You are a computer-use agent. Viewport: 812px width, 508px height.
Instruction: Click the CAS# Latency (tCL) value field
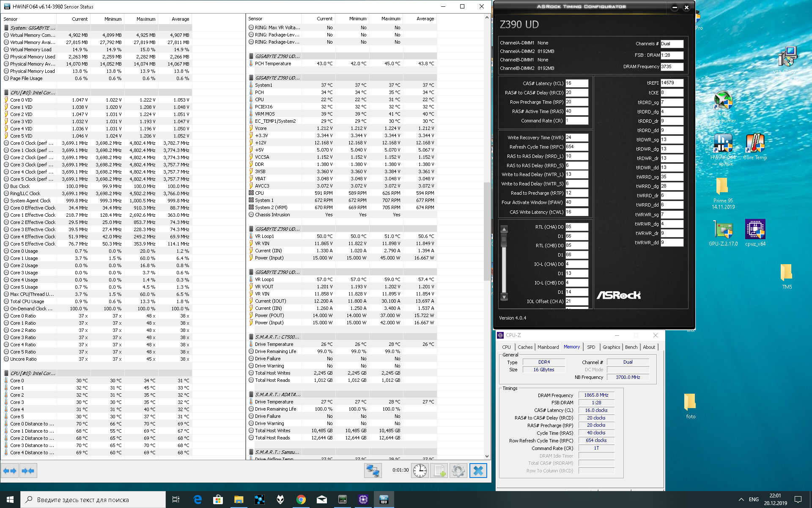click(576, 83)
